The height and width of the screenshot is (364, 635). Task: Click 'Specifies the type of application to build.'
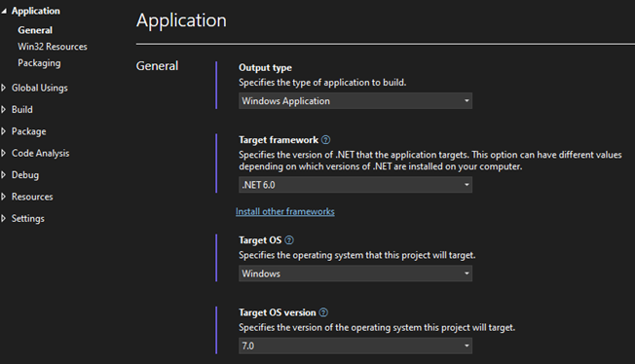click(x=322, y=83)
